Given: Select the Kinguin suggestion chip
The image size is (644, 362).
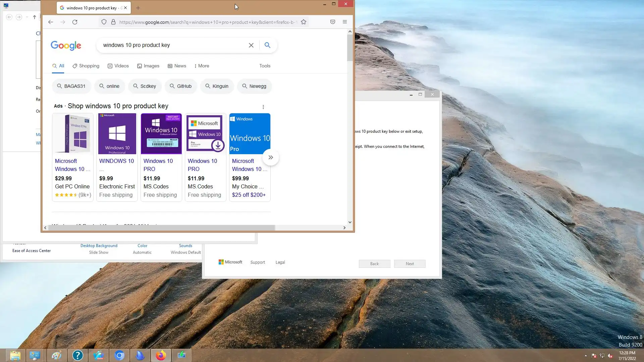Looking at the screenshot, I should click(217, 86).
